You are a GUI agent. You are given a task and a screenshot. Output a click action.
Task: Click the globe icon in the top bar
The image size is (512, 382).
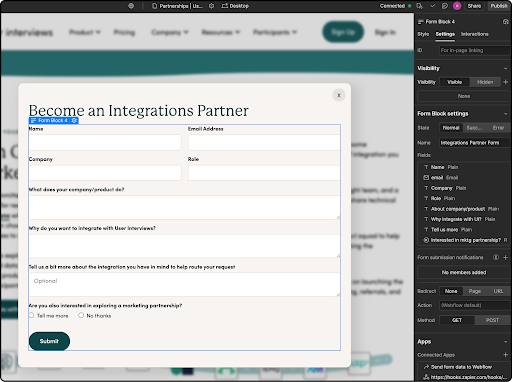pyautogui.click(x=131, y=6)
